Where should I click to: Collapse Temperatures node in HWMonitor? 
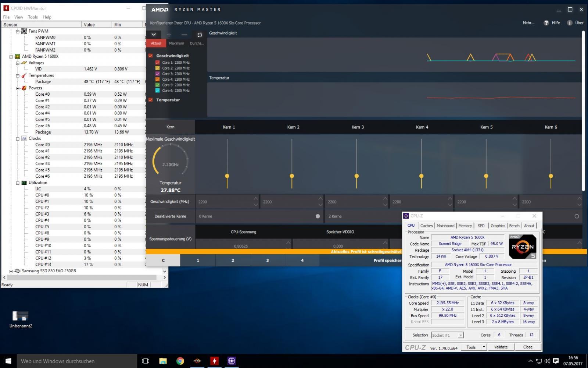point(18,75)
